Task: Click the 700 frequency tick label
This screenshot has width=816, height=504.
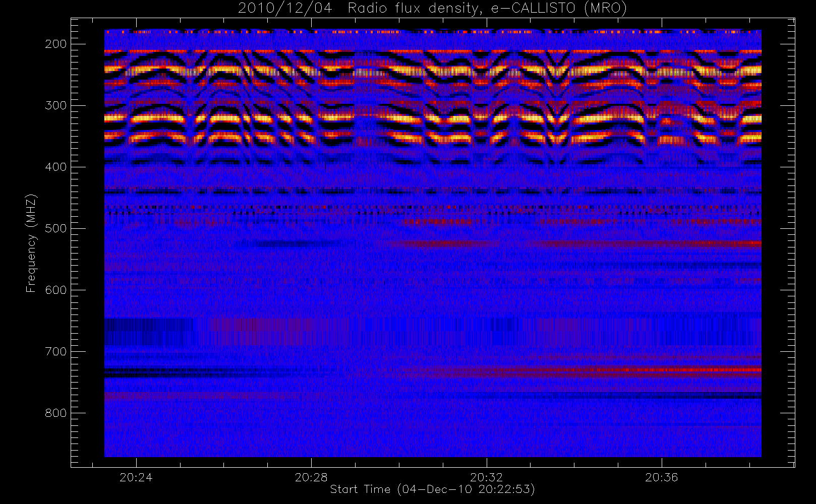Action: (x=55, y=351)
